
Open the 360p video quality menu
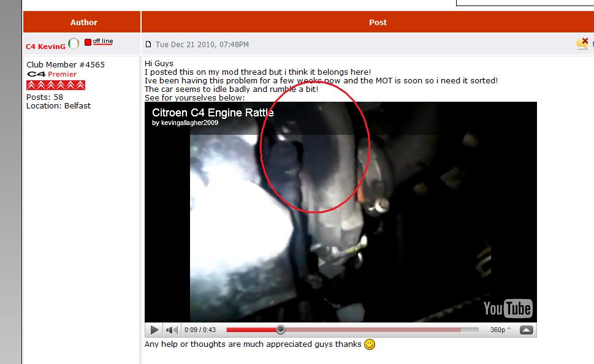click(500, 330)
